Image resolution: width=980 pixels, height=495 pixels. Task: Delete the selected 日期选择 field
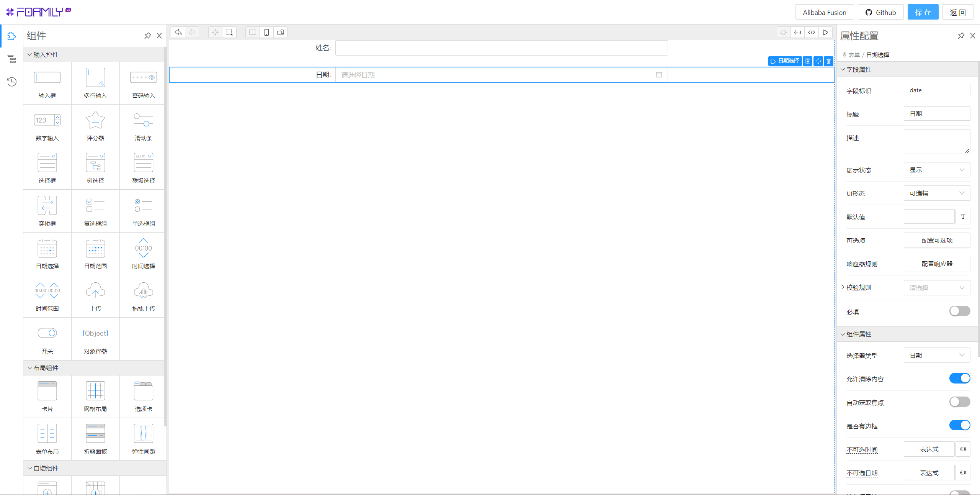point(828,61)
